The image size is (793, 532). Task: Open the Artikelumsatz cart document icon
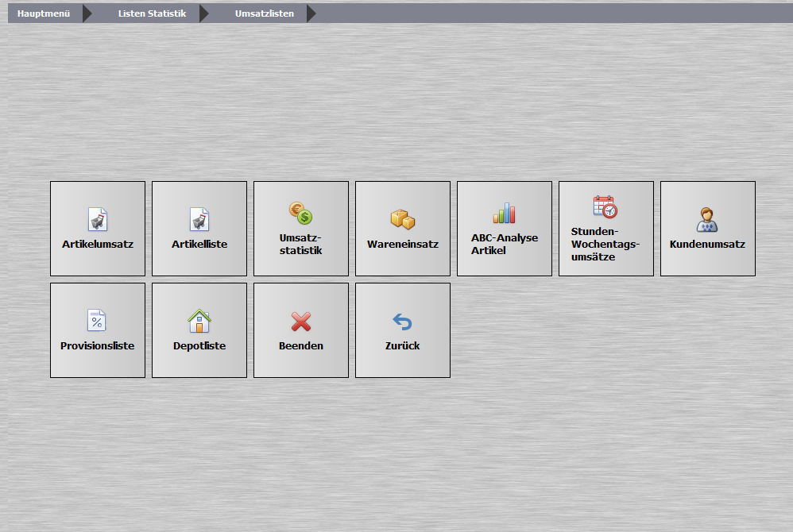tap(98, 219)
